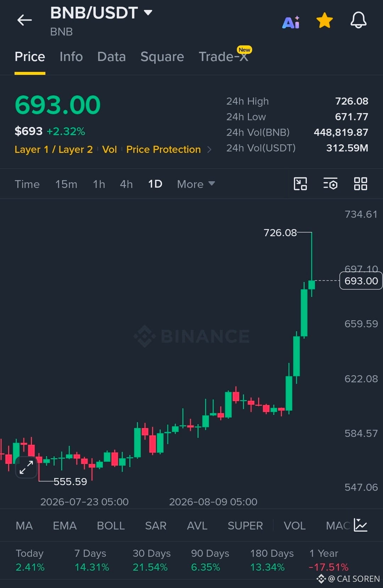This screenshot has width=383, height=588.
Task: Tap the 24h Vol(USDT) value 312.59M
Action: tap(347, 148)
